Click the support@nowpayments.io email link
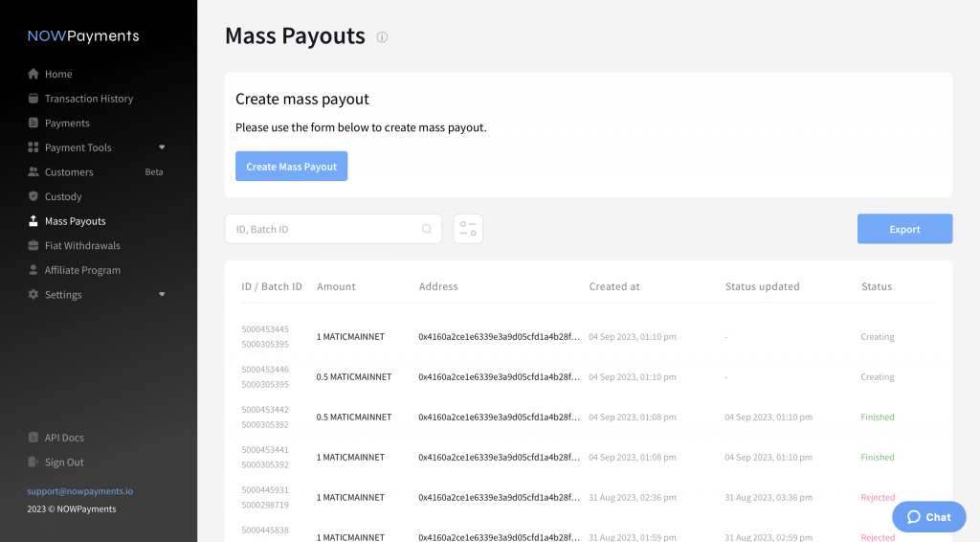Screen dimensions: 980x542 point(80,490)
